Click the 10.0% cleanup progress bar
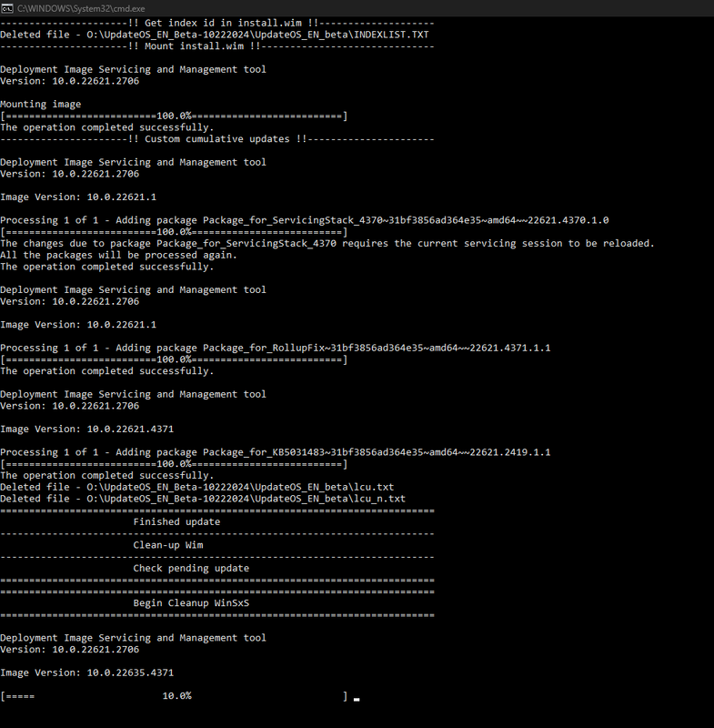The image size is (714, 728). tap(174, 696)
